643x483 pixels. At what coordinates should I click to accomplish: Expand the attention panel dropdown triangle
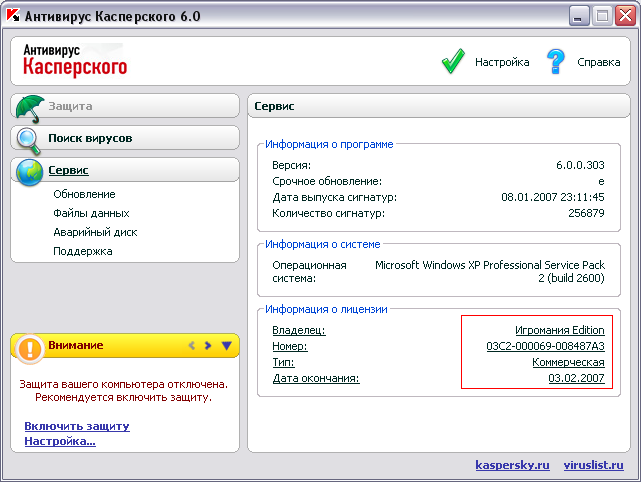point(226,346)
